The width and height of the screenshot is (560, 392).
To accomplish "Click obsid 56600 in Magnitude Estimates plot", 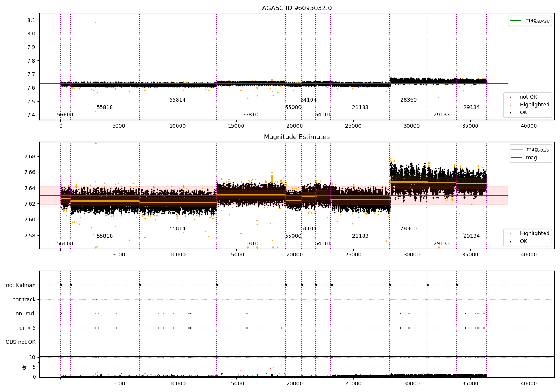I will (65, 244).
